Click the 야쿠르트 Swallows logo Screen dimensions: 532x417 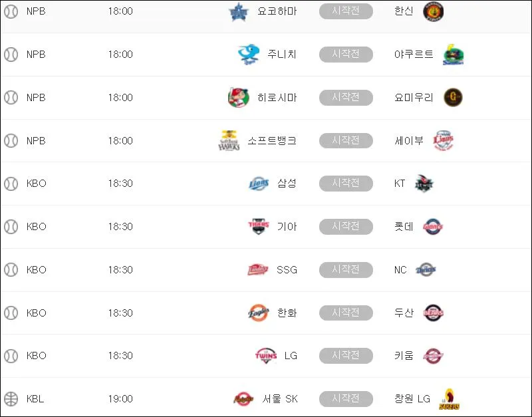click(x=454, y=55)
